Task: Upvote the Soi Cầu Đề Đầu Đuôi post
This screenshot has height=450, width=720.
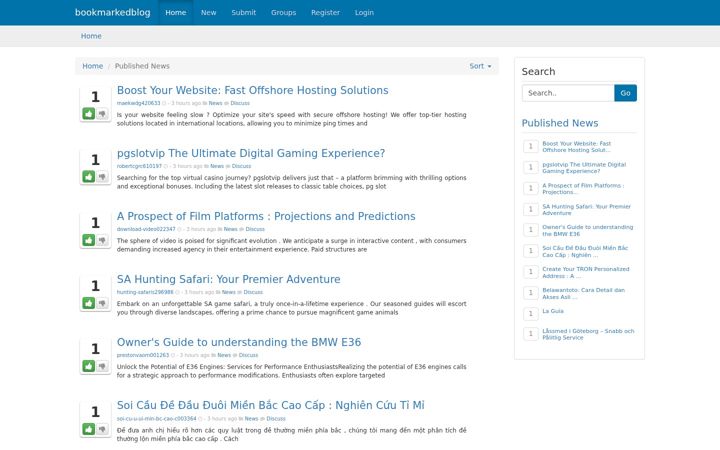Action: tap(89, 429)
